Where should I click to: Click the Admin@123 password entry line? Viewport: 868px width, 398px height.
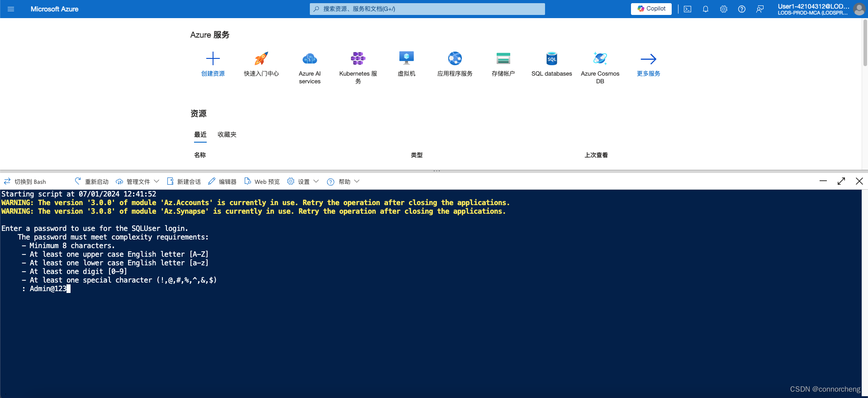point(46,289)
